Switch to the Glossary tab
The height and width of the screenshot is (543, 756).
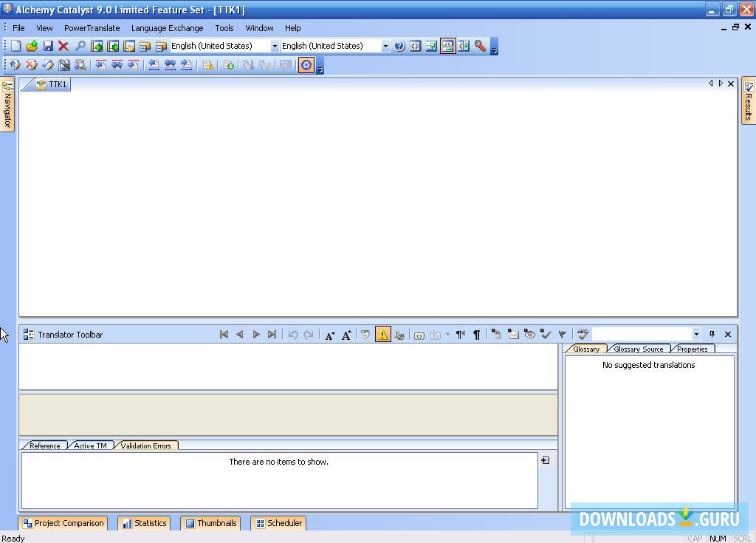click(x=585, y=349)
